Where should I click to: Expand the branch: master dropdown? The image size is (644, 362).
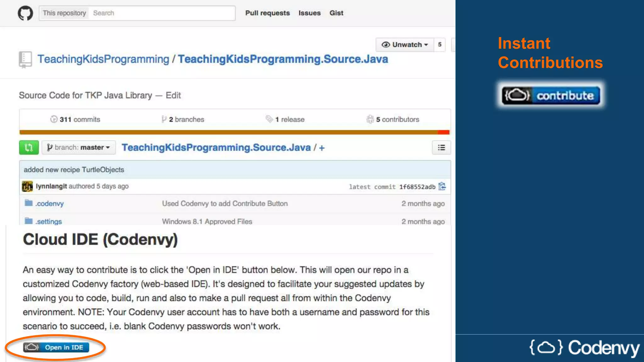point(79,147)
